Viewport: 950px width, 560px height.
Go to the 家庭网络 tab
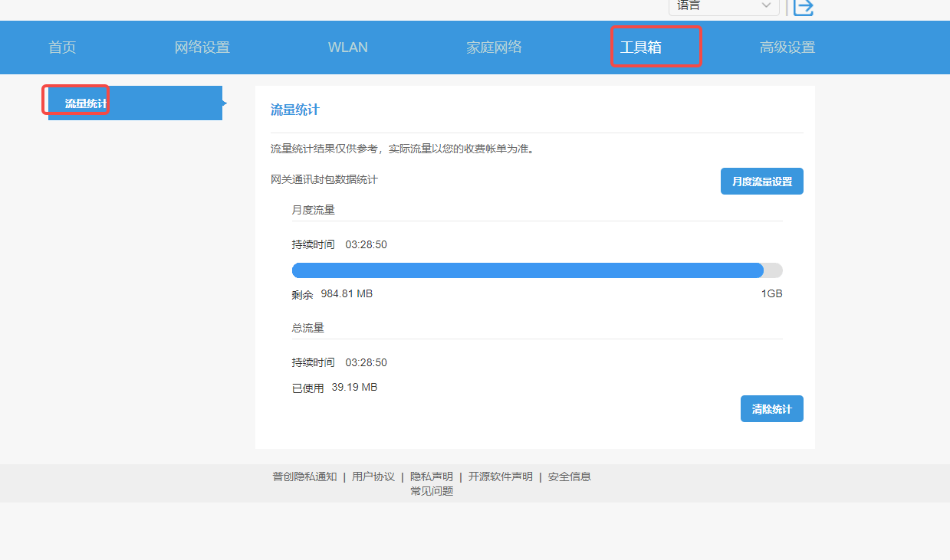(x=494, y=47)
